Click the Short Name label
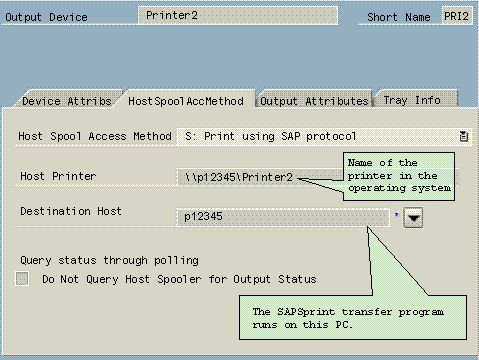This screenshot has height=360, width=479. [x=398, y=17]
